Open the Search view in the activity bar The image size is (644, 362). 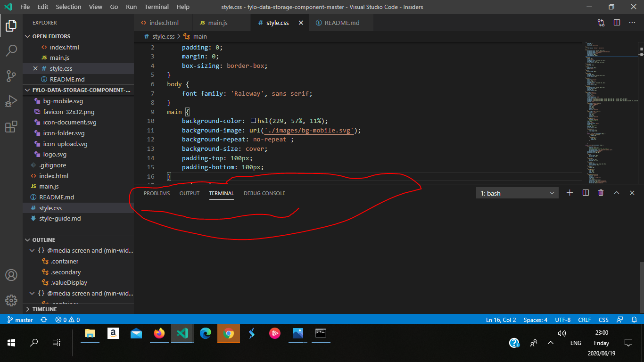coord(11,51)
